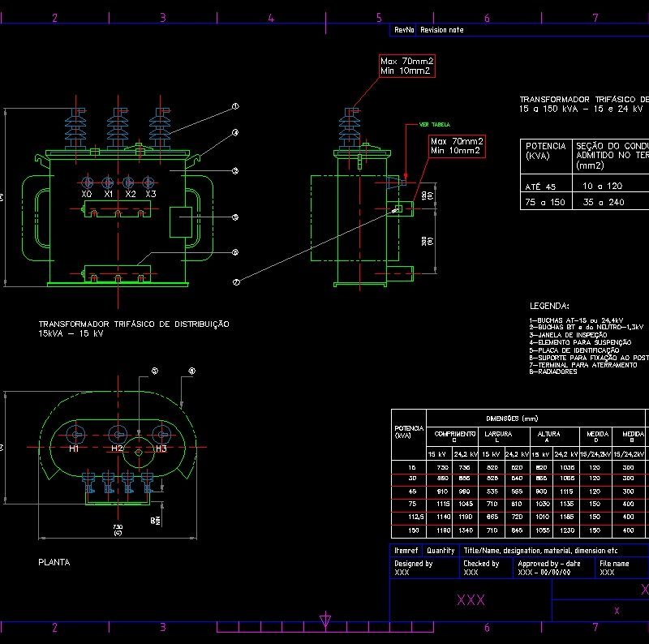Screen dimensions: 649x644
Task: Click the File name field in title block
Action: click(613, 565)
